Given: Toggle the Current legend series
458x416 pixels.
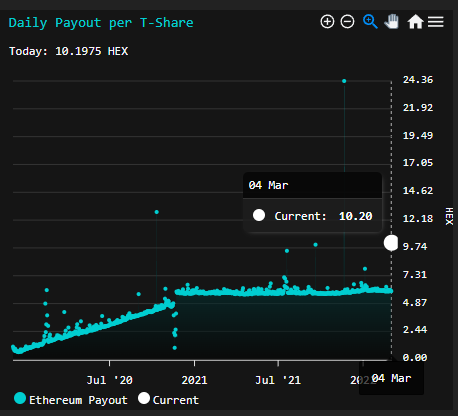Looking at the screenshot, I should [169, 399].
